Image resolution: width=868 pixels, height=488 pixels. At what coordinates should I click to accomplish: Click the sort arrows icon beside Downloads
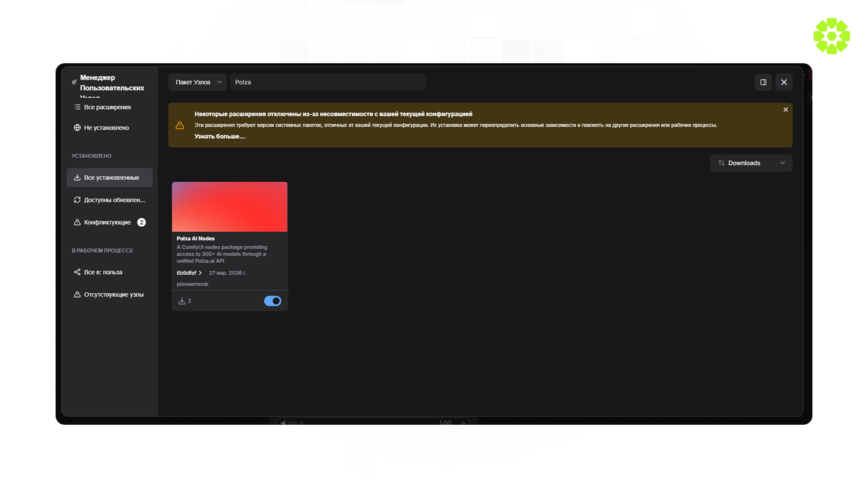[x=722, y=163]
